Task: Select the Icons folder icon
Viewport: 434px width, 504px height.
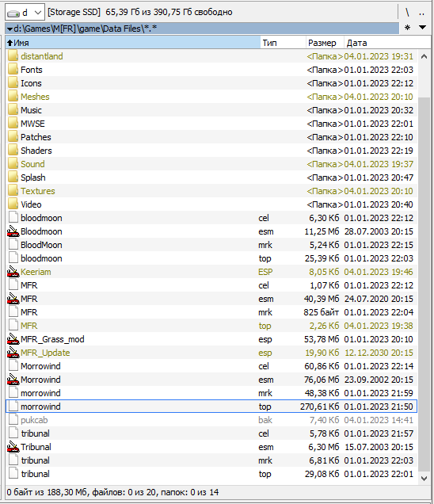Action: point(13,83)
